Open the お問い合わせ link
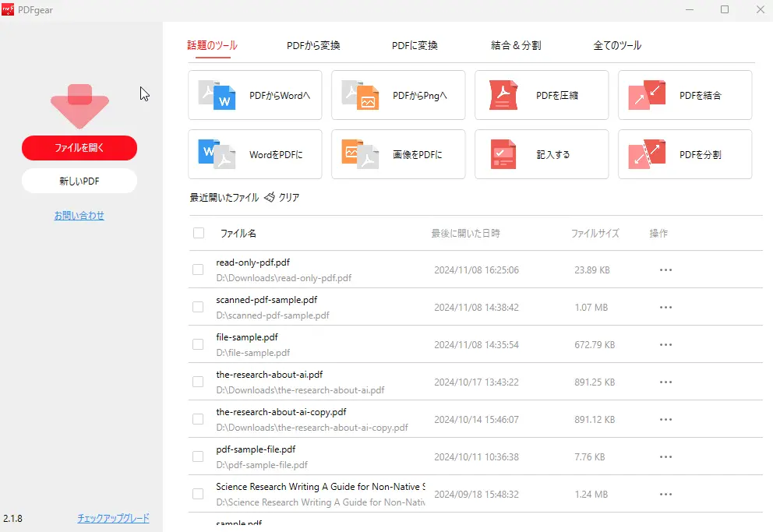The image size is (773, 532). [79, 215]
